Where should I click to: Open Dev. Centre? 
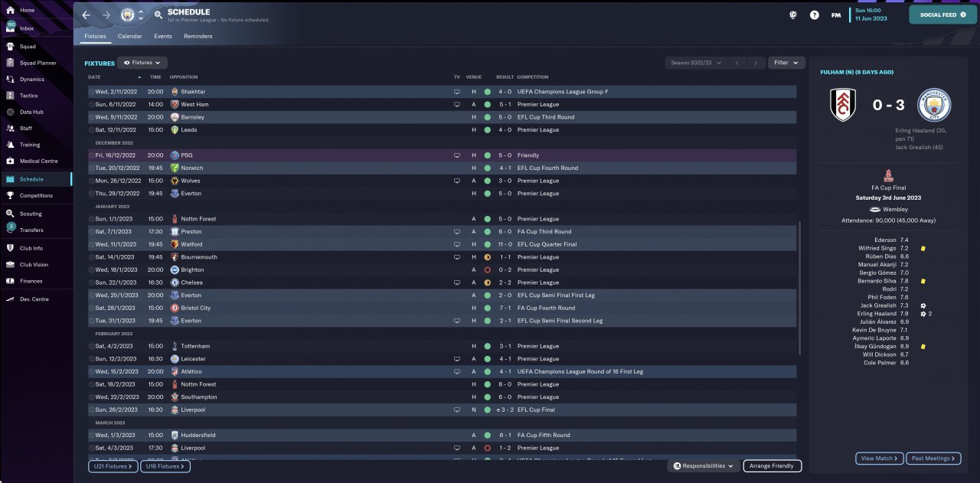tap(34, 299)
